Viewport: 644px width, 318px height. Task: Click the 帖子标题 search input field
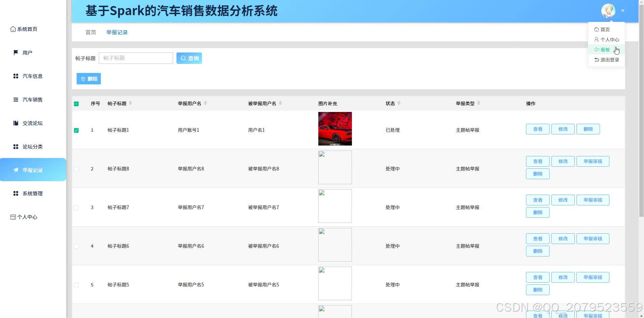point(136,58)
